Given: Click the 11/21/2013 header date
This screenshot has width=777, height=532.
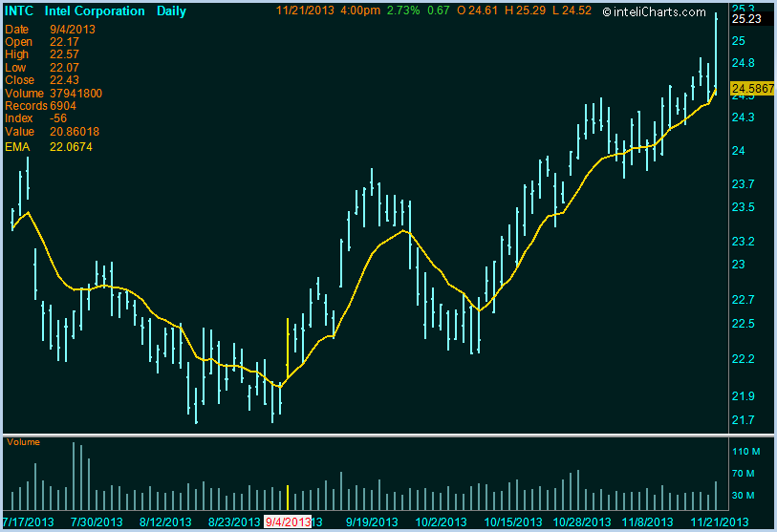Looking at the screenshot, I should tap(305, 11).
